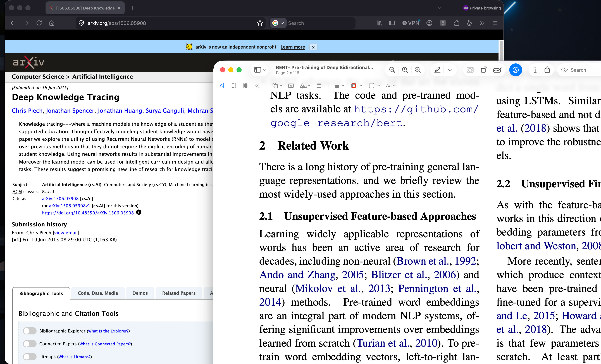Zoom out in the Preview PDF window

(392, 70)
